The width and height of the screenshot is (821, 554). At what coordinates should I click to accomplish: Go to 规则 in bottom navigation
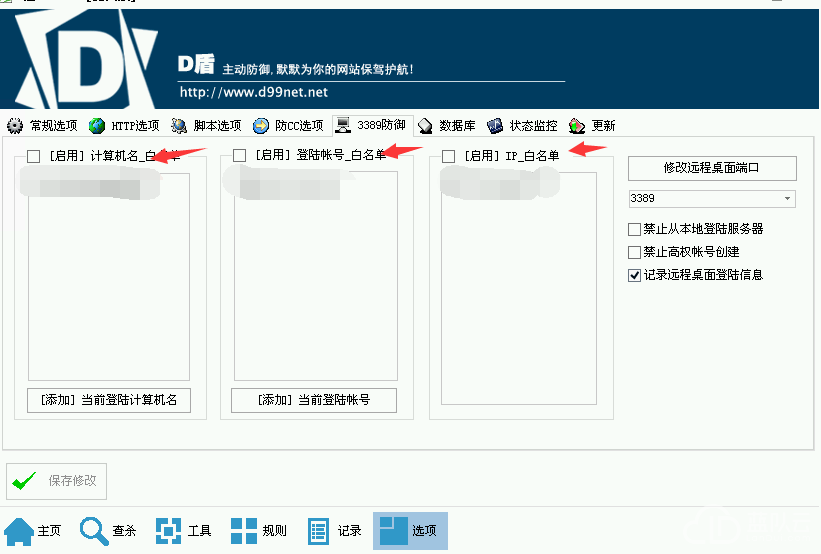[x=259, y=531]
